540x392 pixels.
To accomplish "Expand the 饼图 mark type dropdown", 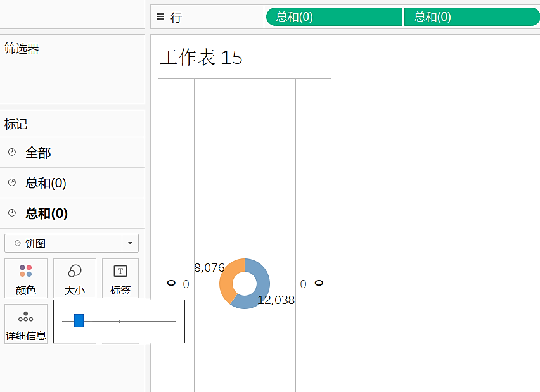I will point(130,243).
